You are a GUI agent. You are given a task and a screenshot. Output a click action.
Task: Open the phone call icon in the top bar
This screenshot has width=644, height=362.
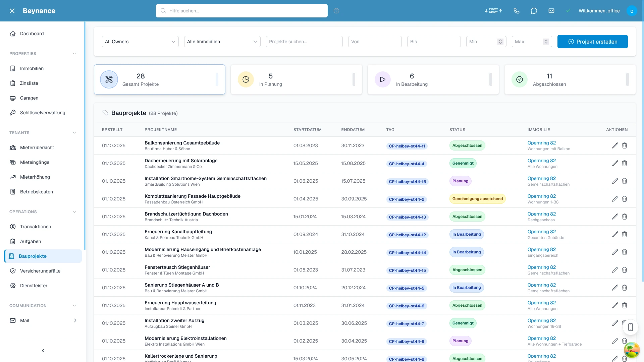pos(517,11)
